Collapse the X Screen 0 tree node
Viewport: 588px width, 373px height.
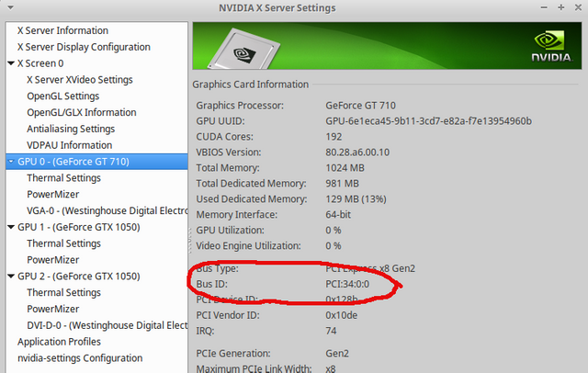tap(10, 63)
